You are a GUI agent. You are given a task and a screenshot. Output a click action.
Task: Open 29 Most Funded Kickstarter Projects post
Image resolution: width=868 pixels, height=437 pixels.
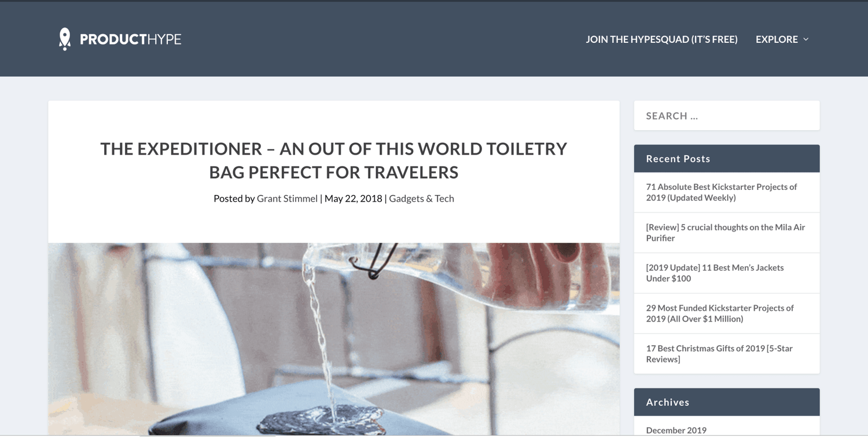click(x=719, y=313)
